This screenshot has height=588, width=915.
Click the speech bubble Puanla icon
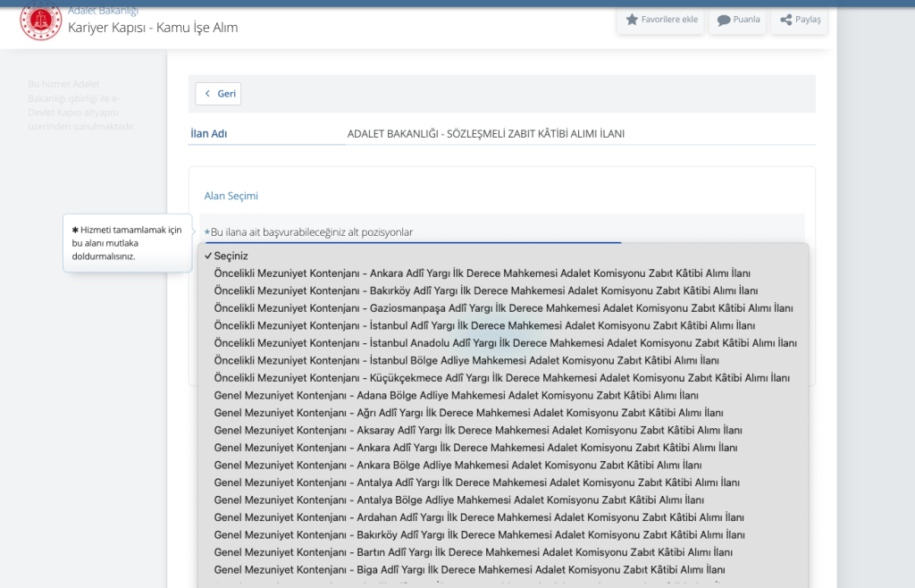pyautogui.click(x=724, y=20)
